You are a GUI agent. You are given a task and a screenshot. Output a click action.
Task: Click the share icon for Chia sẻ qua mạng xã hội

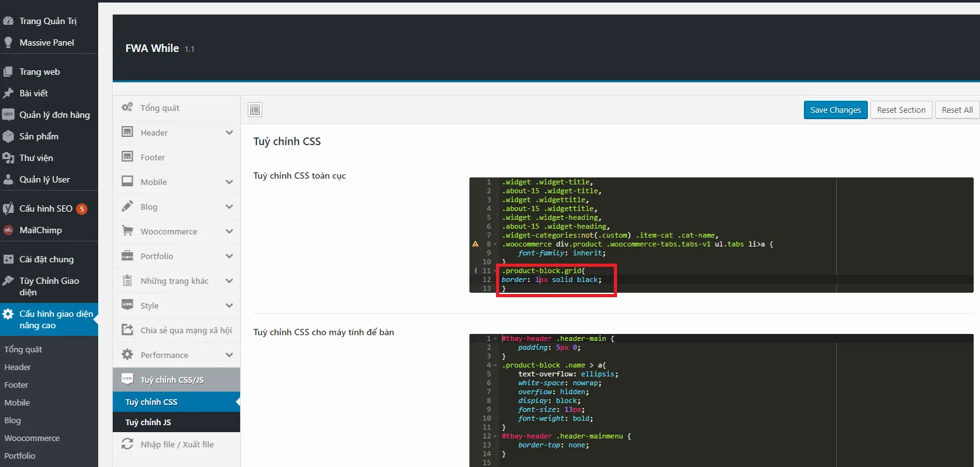[127, 330]
